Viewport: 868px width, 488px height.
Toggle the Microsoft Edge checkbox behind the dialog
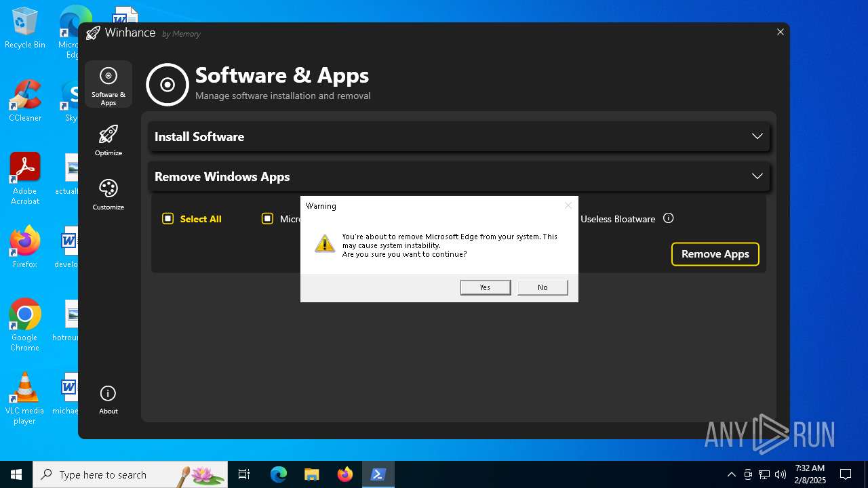tap(267, 218)
